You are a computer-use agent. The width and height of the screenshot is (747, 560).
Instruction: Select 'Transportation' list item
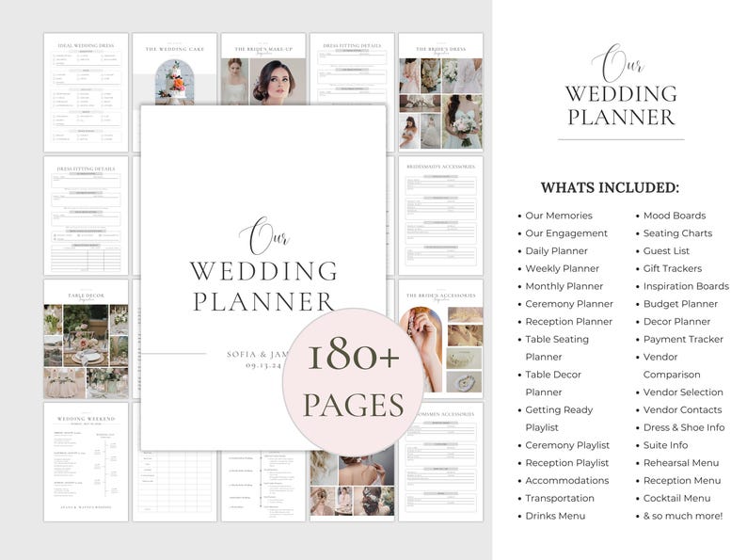[559, 498]
